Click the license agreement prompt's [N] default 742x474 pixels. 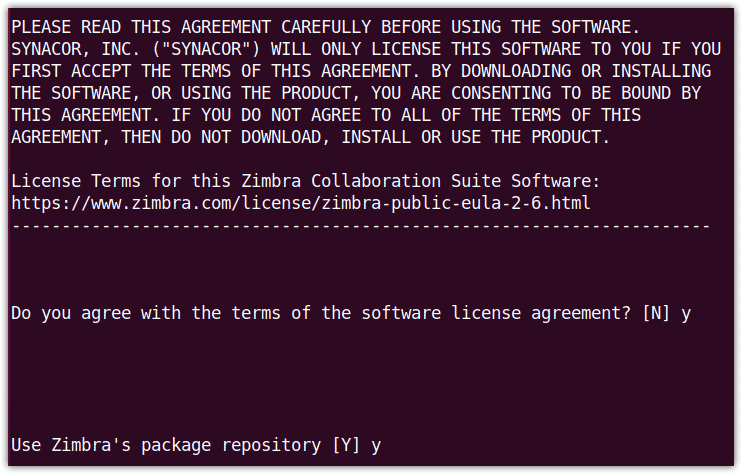point(656,313)
